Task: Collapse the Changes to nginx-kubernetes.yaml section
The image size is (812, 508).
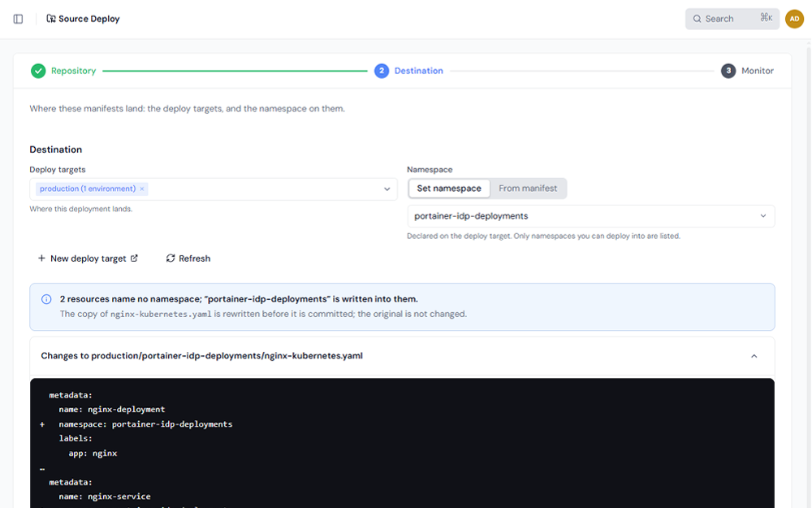Action: click(x=754, y=356)
